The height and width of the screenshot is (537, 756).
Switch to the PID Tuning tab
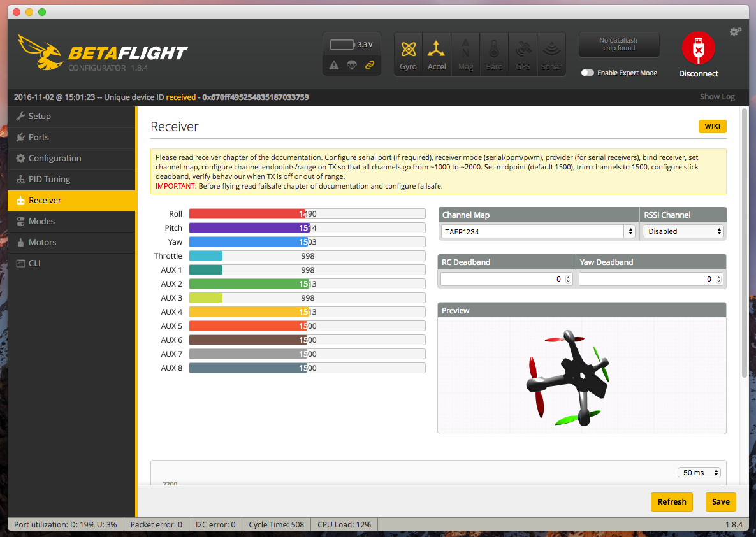[71, 179]
